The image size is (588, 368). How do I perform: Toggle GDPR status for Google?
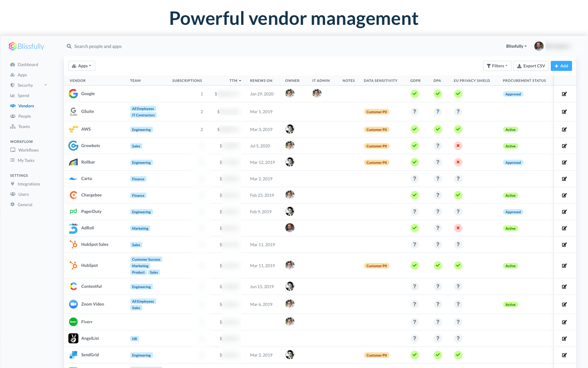[414, 94]
